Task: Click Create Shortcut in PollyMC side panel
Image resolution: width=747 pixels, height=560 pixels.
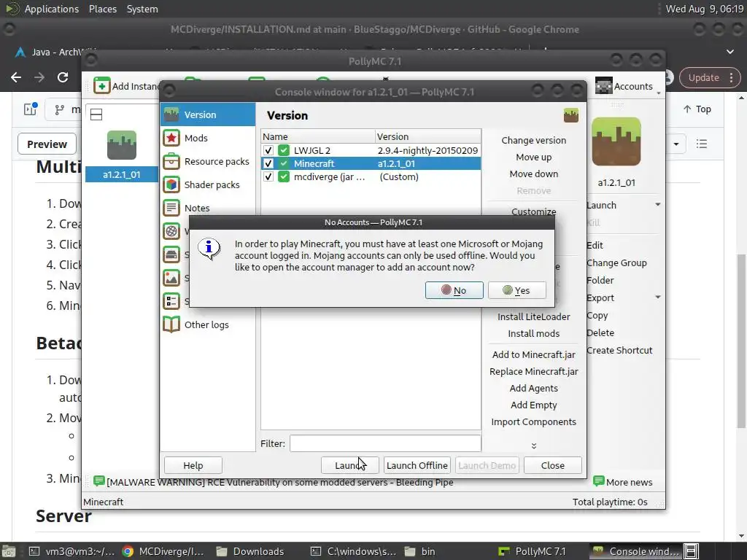Action: pyautogui.click(x=619, y=350)
